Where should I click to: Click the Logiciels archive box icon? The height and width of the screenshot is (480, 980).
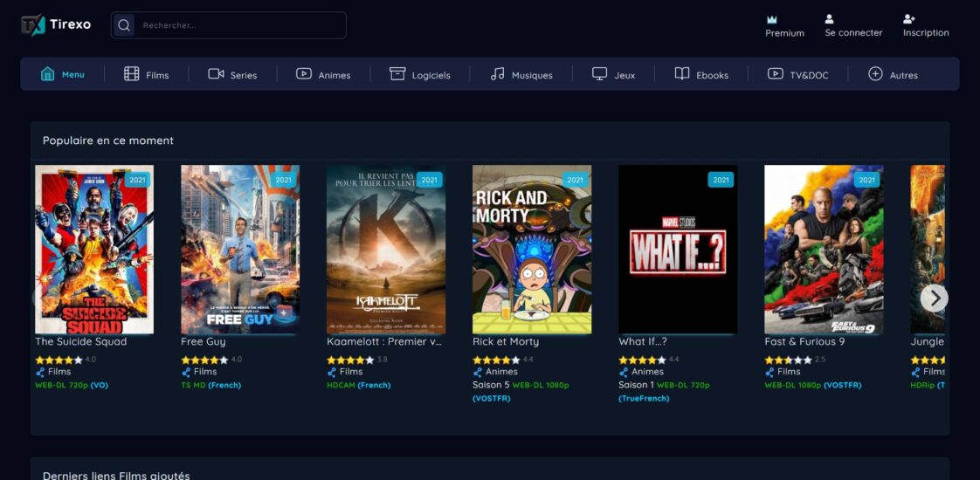397,74
